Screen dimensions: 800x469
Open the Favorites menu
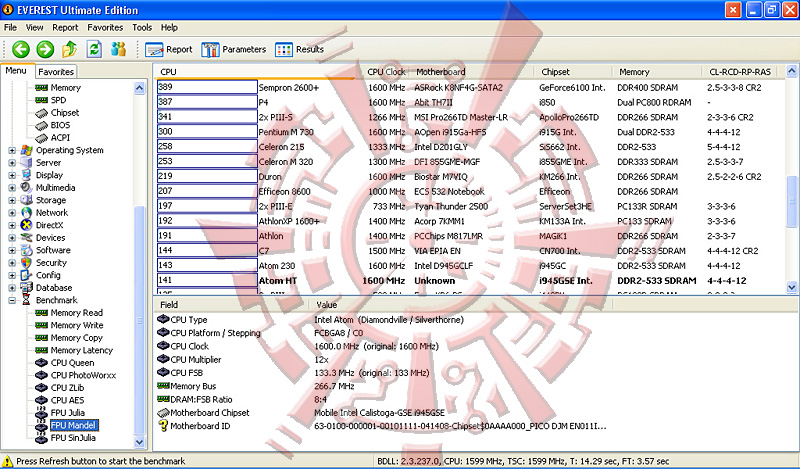point(105,28)
